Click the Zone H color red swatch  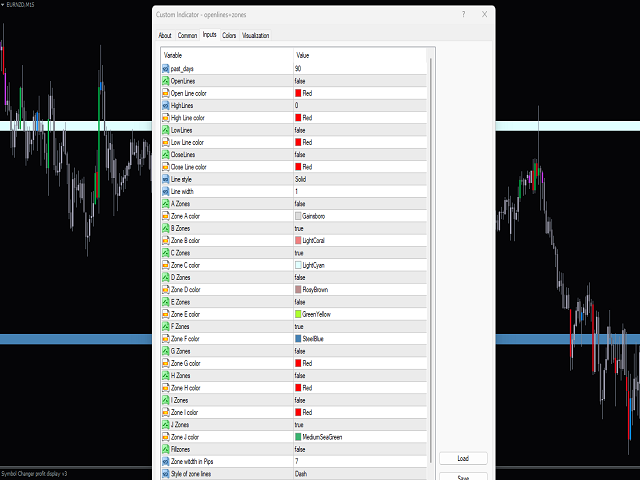coord(298,388)
